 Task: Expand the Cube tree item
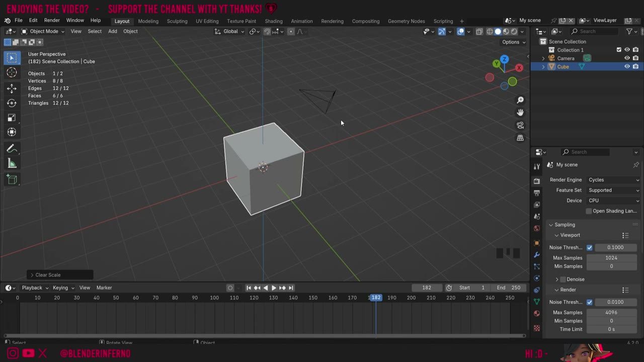pyautogui.click(x=543, y=67)
